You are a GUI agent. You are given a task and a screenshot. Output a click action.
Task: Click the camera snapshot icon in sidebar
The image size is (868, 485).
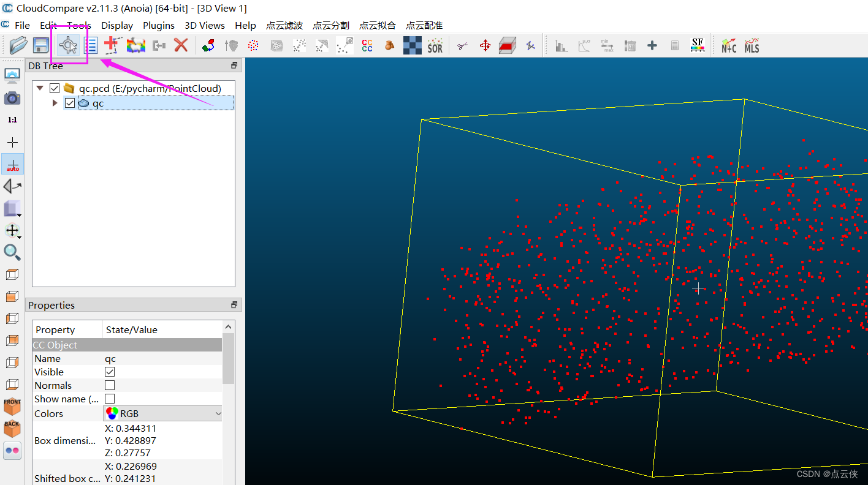point(12,98)
